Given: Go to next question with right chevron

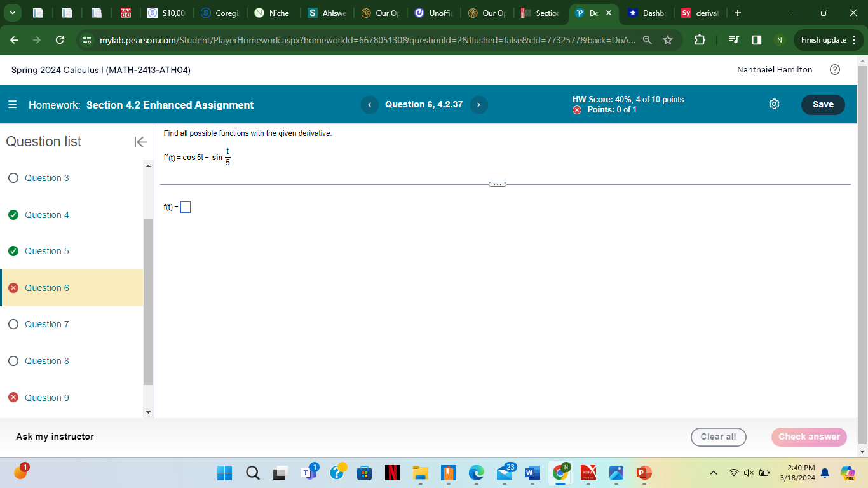Looking at the screenshot, I should (478, 104).
